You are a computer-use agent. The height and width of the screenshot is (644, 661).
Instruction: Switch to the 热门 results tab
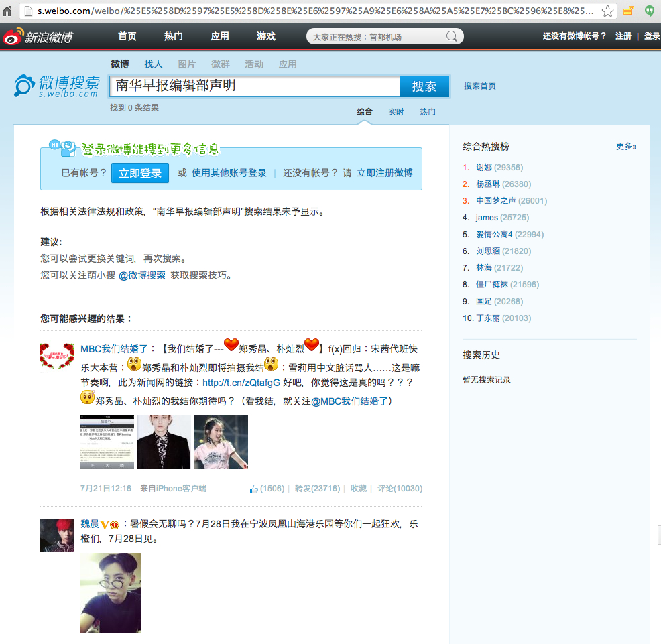coord(427,112)
